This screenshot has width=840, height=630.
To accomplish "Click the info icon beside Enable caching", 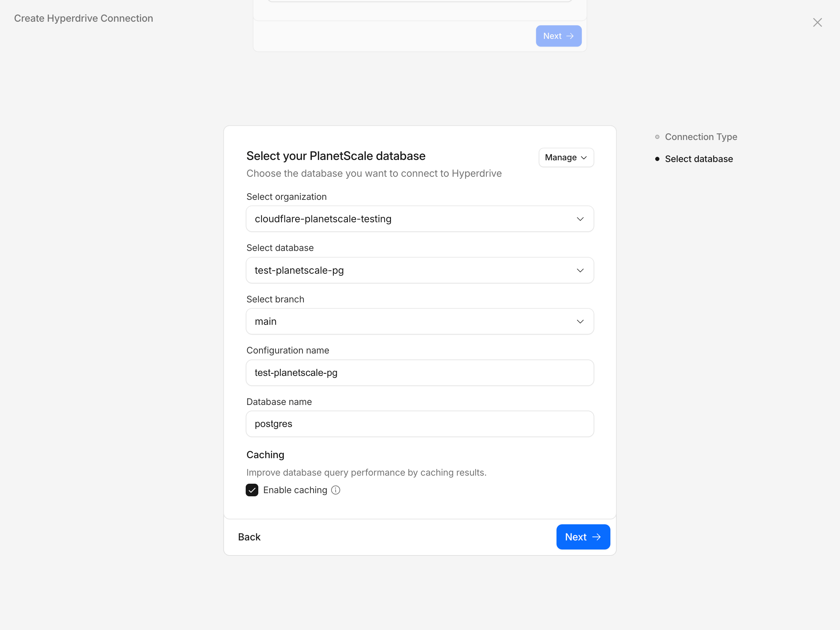I will tap(336, 490).
